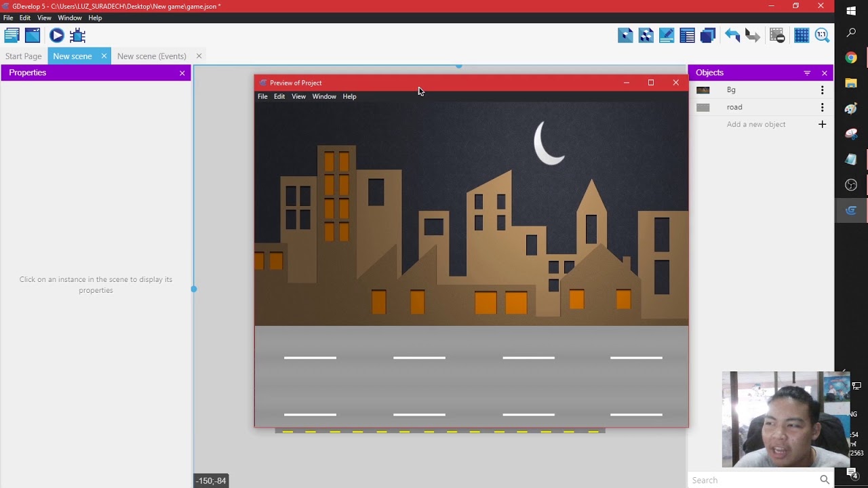Close the Properties panel
The image size is (868, 488).
pyautogui.click(x=182, y=73)
